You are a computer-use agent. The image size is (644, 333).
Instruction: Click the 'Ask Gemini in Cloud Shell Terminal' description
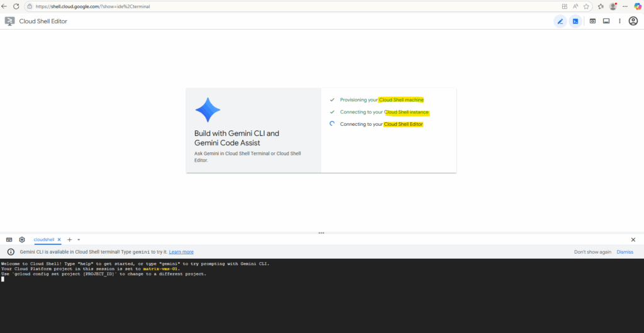pyautogui.click(x=247, y=157)
